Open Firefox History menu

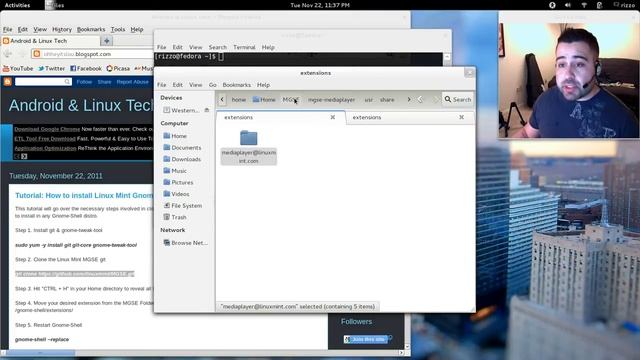click(x=62, y=29)
